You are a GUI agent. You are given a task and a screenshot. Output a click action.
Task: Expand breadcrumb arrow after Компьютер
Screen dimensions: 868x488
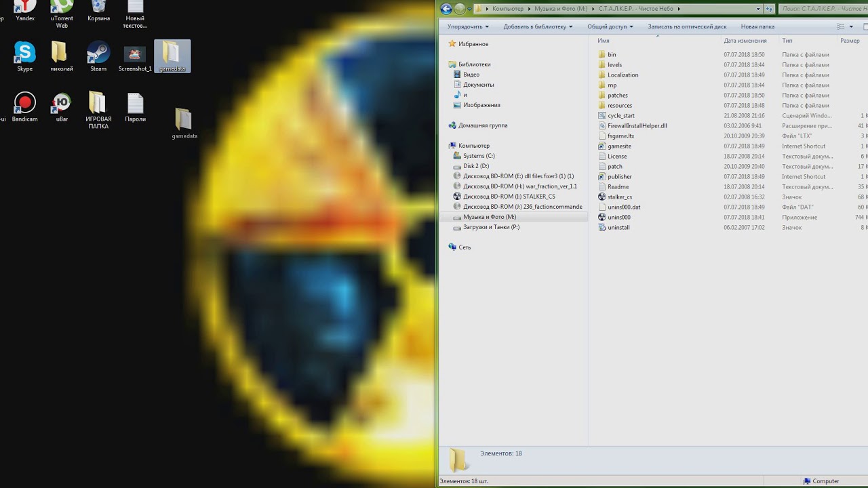(x=528, y=9)
